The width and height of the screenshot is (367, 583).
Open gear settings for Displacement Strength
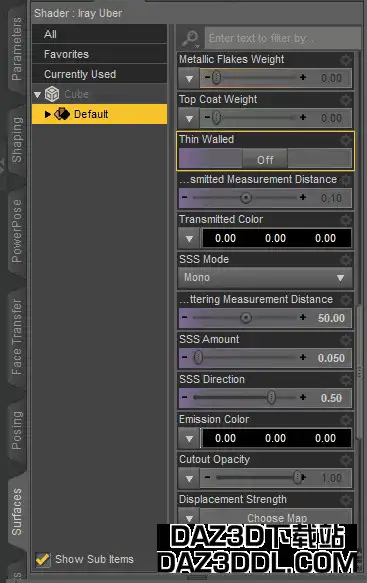click(x=346, y=499)
